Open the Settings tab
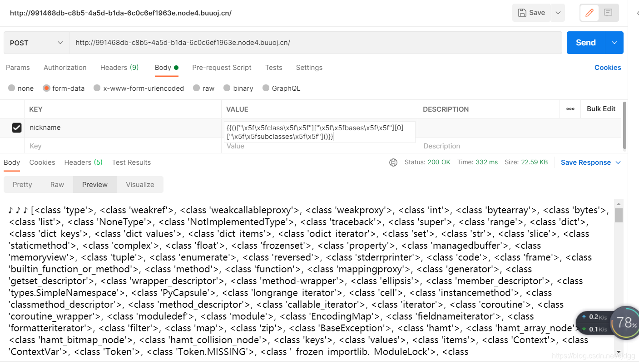639x364 pixels. (309, 68)
